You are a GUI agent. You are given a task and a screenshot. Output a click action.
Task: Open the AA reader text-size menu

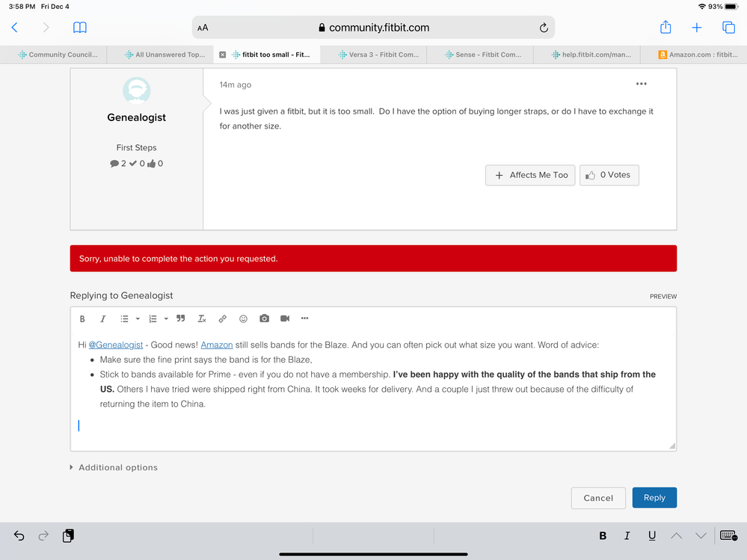click(x=203, y=28)
